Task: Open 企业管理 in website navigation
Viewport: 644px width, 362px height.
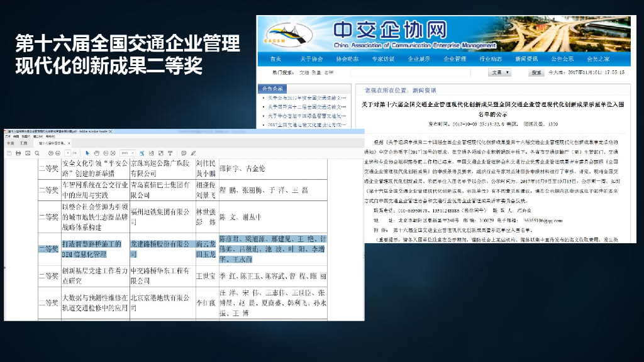Action: coord(455,59)
